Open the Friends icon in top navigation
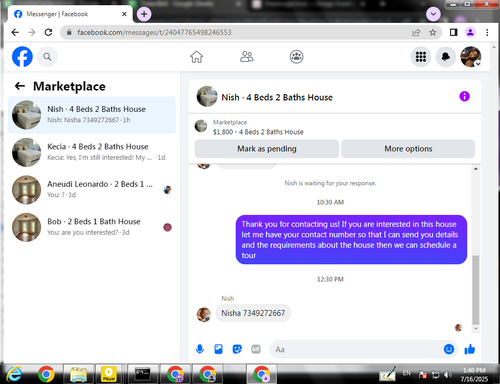The width and height of the screenshot is (500, 384). [247, 57]
